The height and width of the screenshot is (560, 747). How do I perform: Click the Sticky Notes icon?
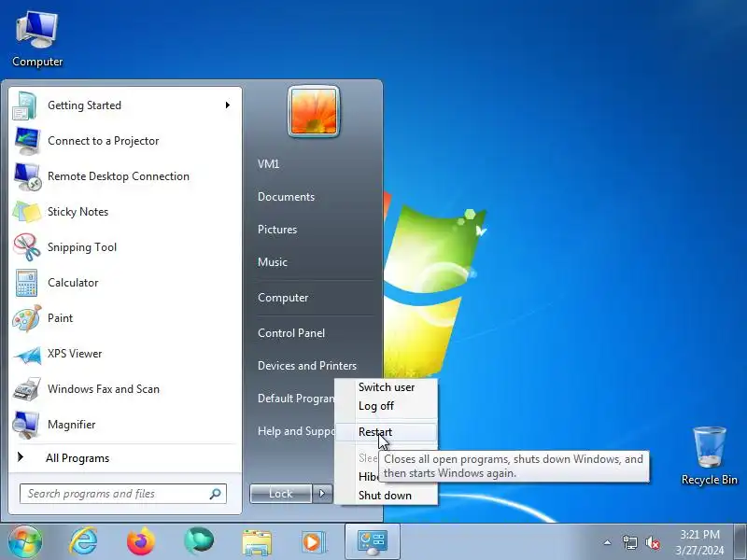point(27,212)
